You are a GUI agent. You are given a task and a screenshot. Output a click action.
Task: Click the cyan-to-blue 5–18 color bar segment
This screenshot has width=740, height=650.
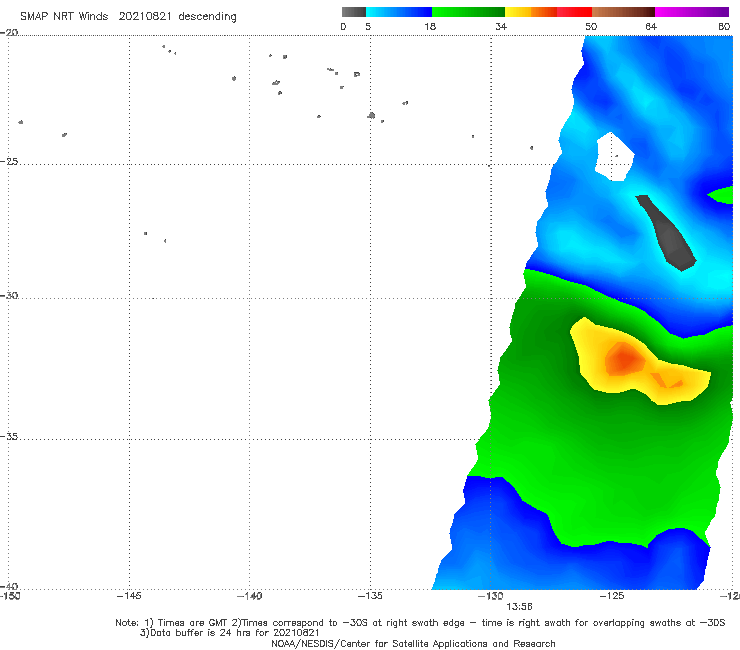pyautogui.click(x=399, y=12)
